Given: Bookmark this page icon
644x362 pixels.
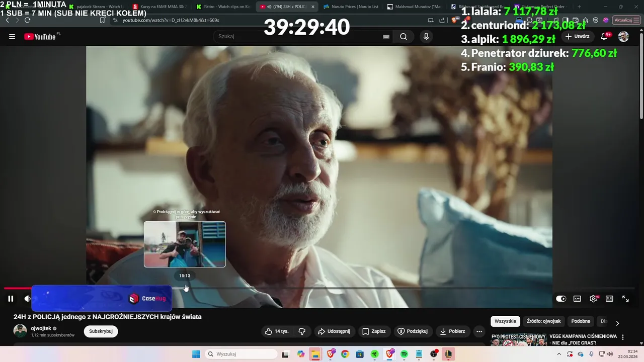Looking at the screenshot, I should point(102,20).
